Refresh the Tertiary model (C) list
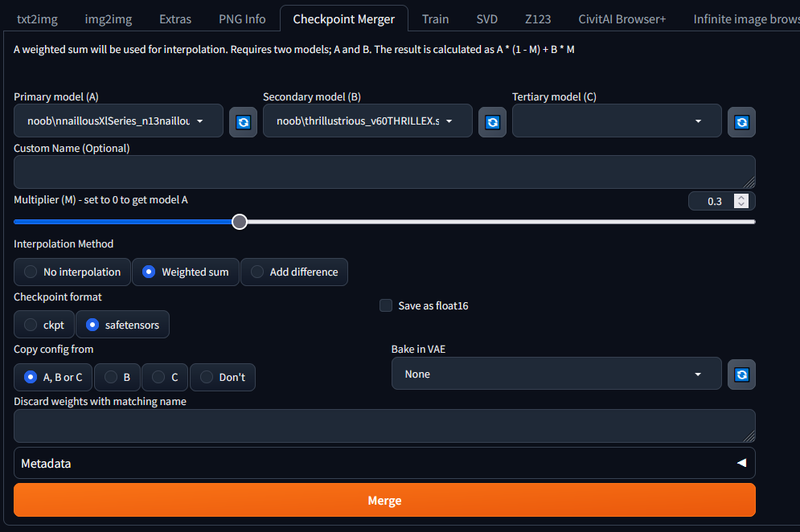The height and width of the screenshot is (532, 800). point(741,122)
